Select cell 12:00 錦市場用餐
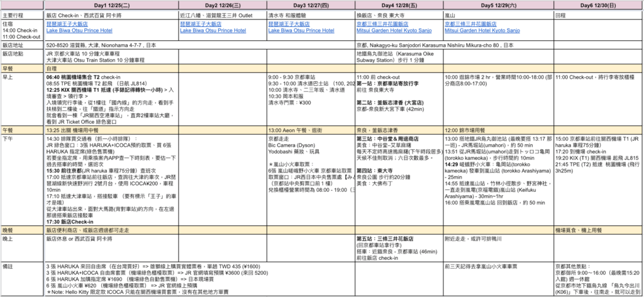The width and height of the screenshot is (644, 297). point(498,130)
